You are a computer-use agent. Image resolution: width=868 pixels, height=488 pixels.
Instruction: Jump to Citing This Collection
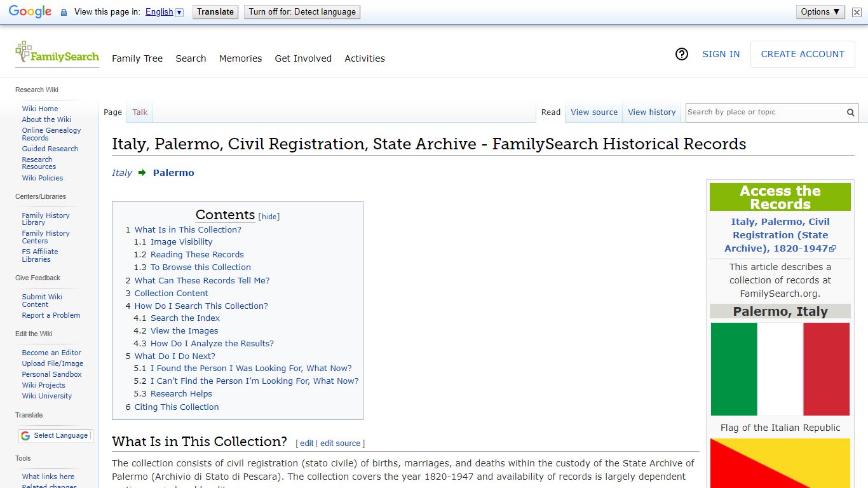tap(177, 407)
